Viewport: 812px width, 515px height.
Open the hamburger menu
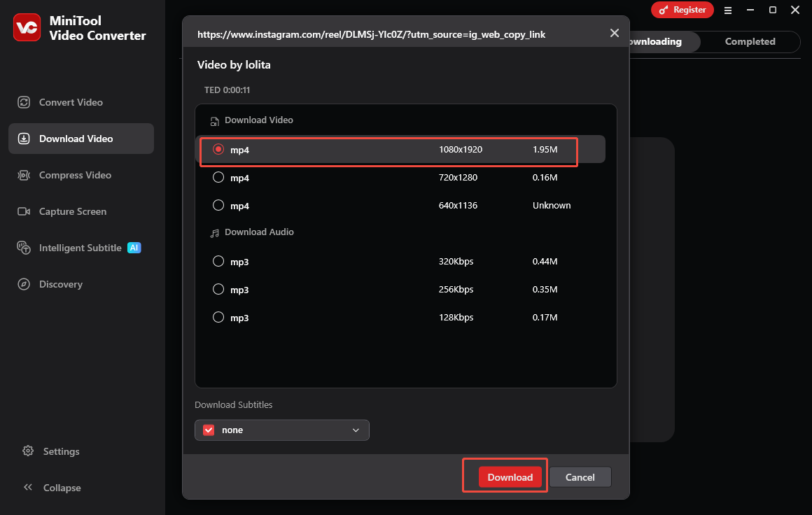[728, 10]
